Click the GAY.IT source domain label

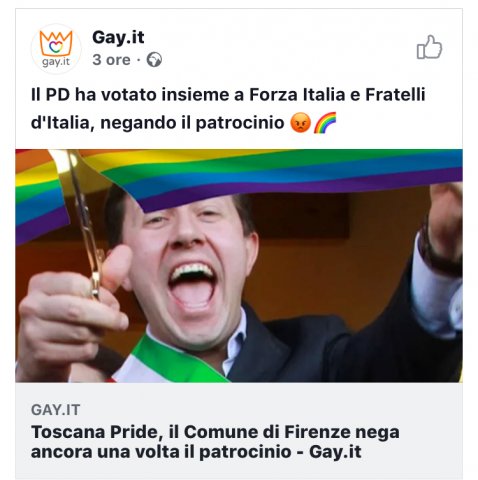(x=56, y=410)
